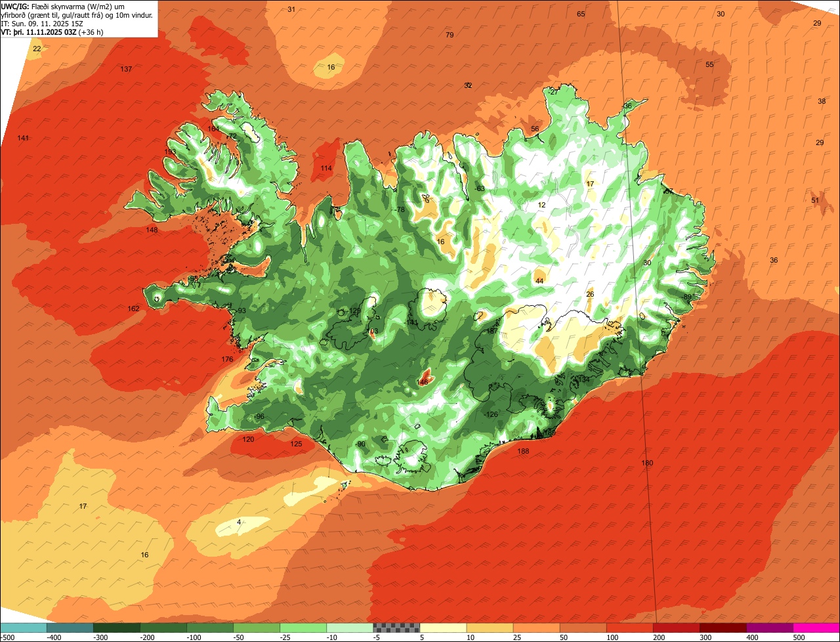Click the map value 180
Screen dimensions: 840x642
pos(647,463)
